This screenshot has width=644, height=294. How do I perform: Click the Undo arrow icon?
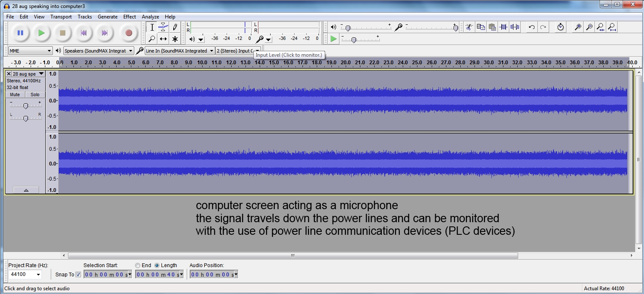pyautogui.click(x=532, y=27)
